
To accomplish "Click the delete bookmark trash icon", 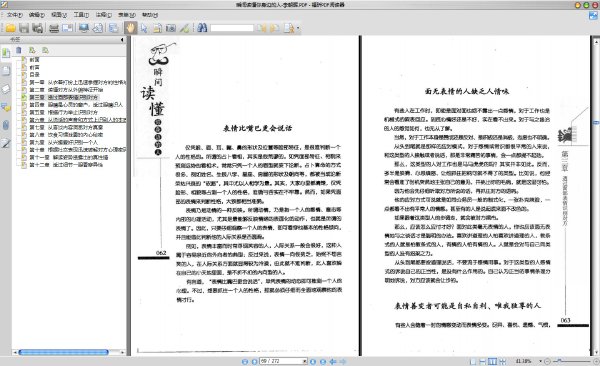I will pos(19,50).
